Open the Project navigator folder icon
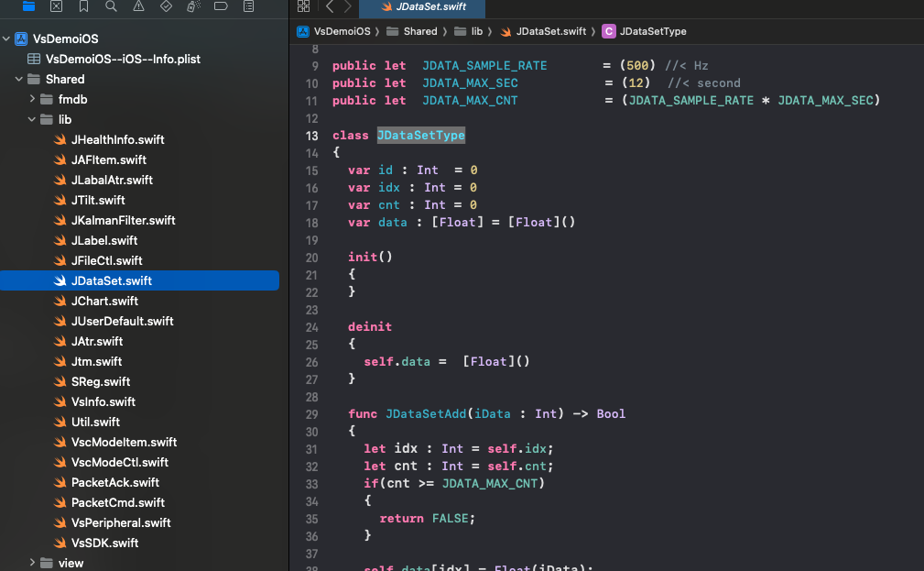This screenshot has width=924, height=571. [x=28, y=6]
